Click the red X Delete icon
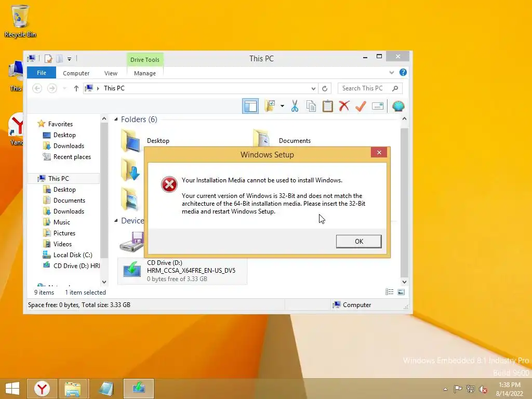Viewport: 532px width, 399px height. pyautogui.click(x=344, y=106)
